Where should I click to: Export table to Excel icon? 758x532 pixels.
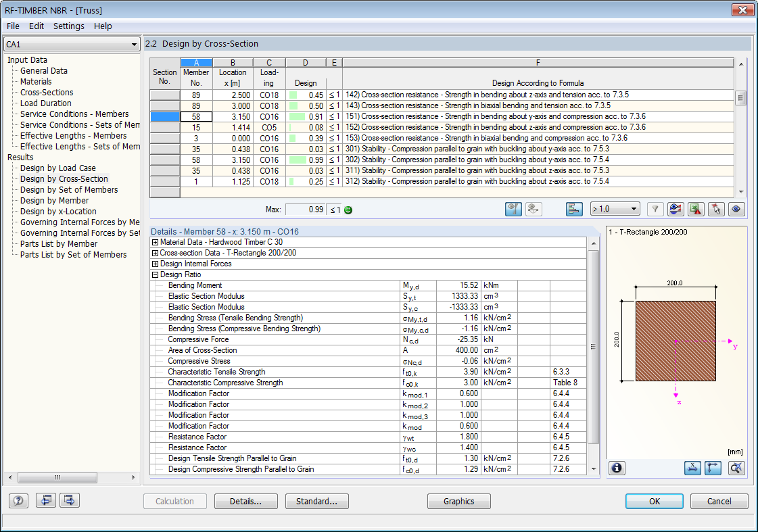[696, 210]
